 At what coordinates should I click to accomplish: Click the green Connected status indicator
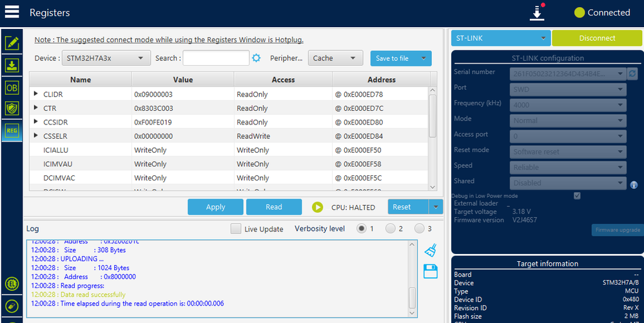[x=579, y=13]
